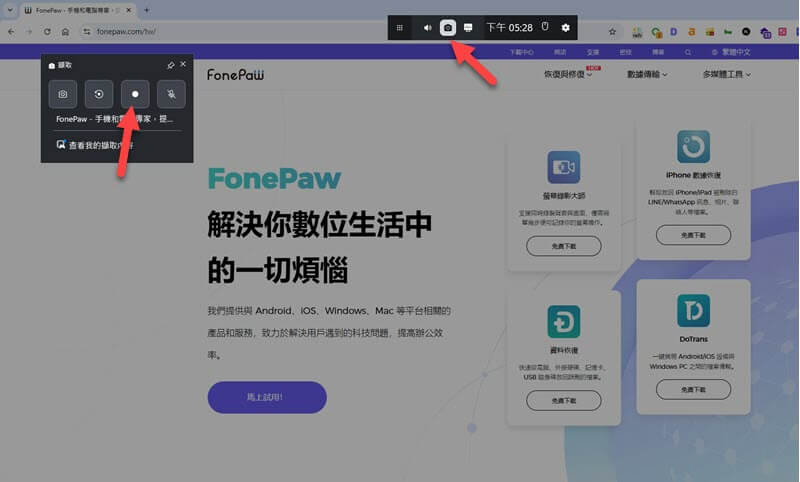Expand the 多媒體工具 menu
Screen dimensions: 800x482
tap(727, 74)
